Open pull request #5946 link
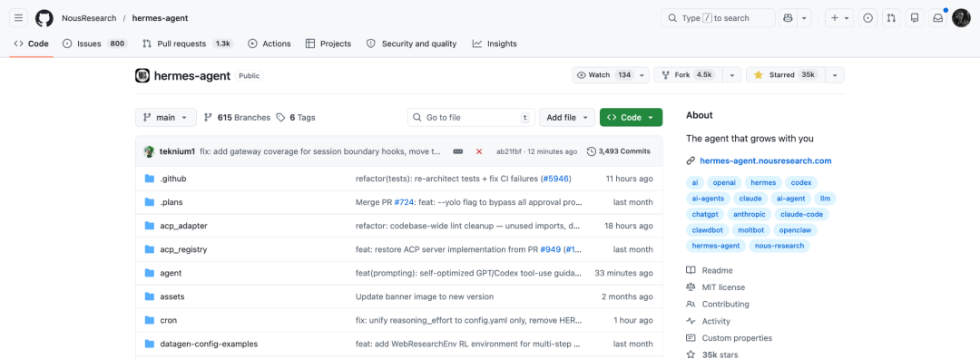The image size is (980, 359). pos(556,179)
